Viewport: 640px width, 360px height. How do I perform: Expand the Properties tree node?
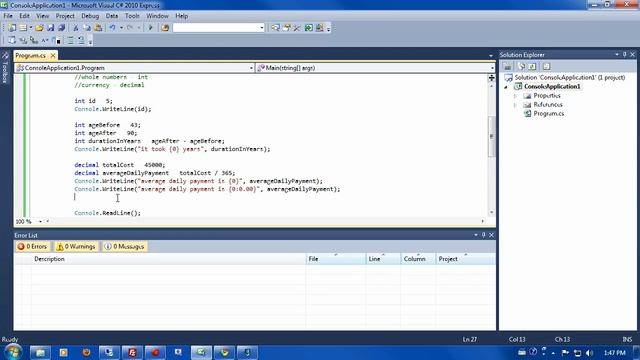[516, 96]
